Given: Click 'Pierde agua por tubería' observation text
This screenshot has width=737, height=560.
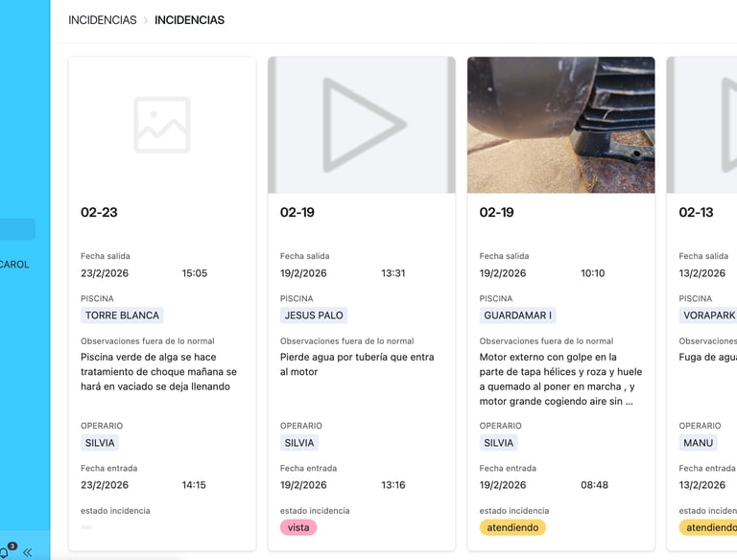Looking at the screenshot, I should [357, 364].
